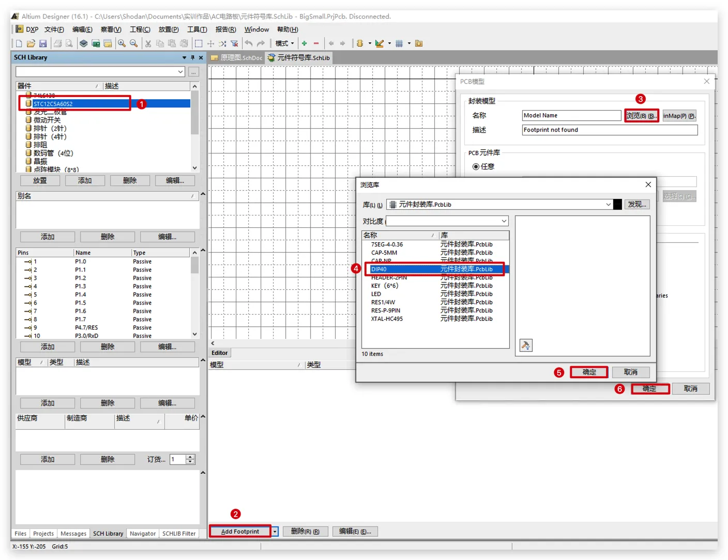The width and height of the screenshot is (728, 560).
Task: Open the 报告(R) menu
Action: coord(225,29)
